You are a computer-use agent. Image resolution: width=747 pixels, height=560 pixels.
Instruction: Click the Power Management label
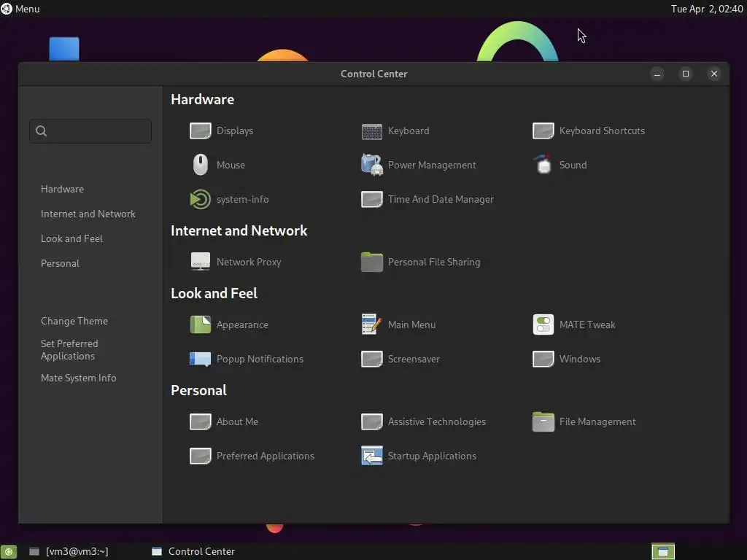(x=432, y=166)
